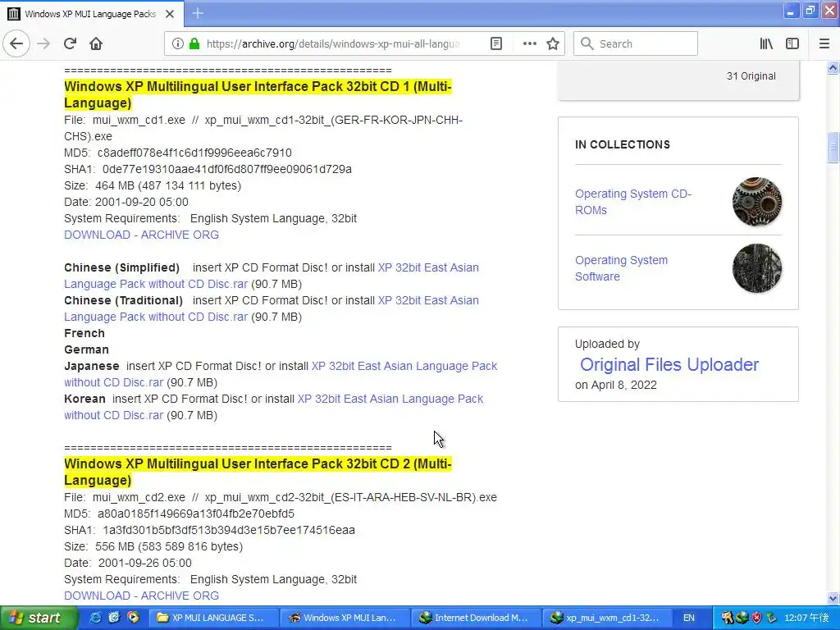Show site information icon in address bar
The height and width of the screenshot is (630, 840).
[178, 43]
